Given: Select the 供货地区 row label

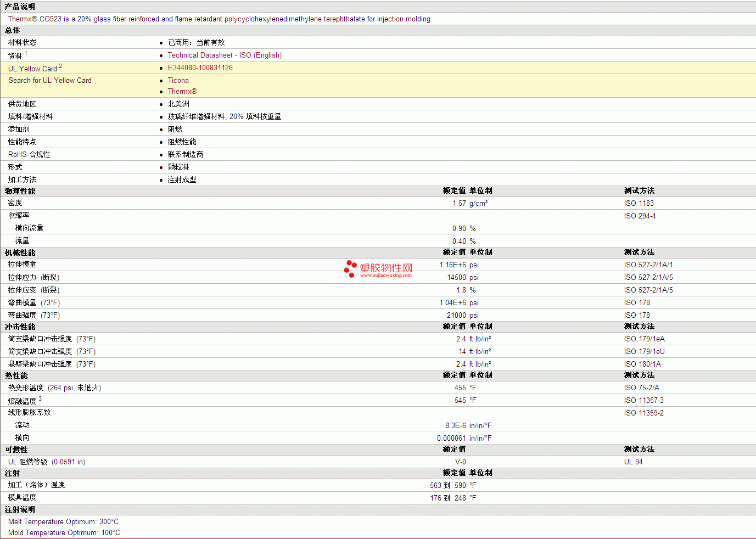Looking at the screenshot, I should tap(23, 104).
